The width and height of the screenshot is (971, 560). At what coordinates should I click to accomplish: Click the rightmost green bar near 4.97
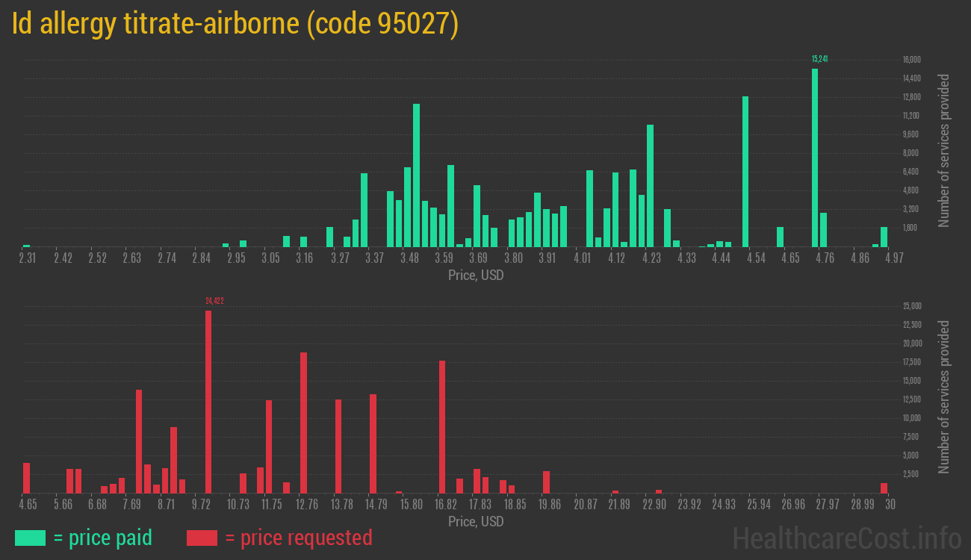point(884,237)
